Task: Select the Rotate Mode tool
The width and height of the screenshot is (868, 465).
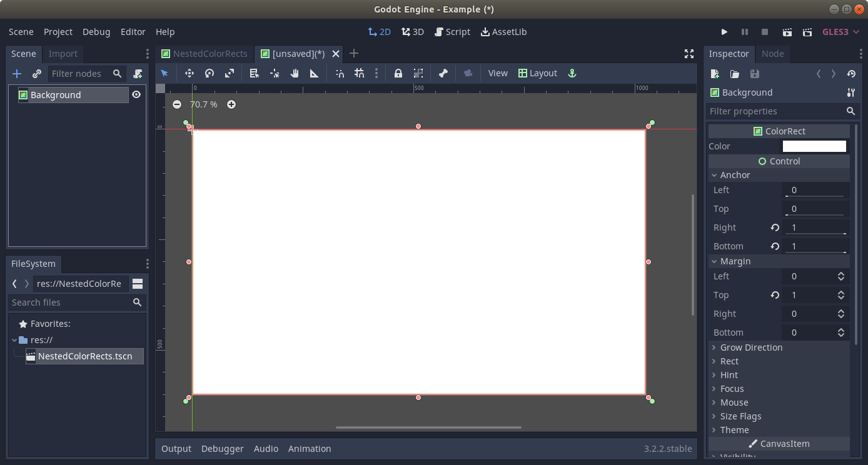Action: coord(209,73)
